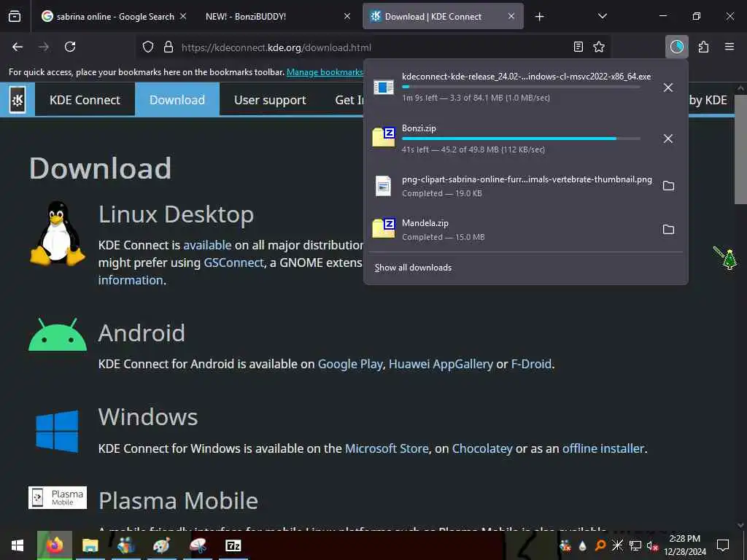Open the Google Play link
The height and width of the screenshot is (560, 747).
(x=350, y=365)
